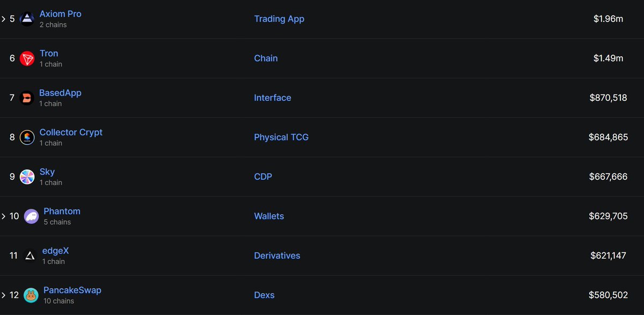Follow the edgeX name link
Viewport: 644px width, 315px height.
pos(56,251)
